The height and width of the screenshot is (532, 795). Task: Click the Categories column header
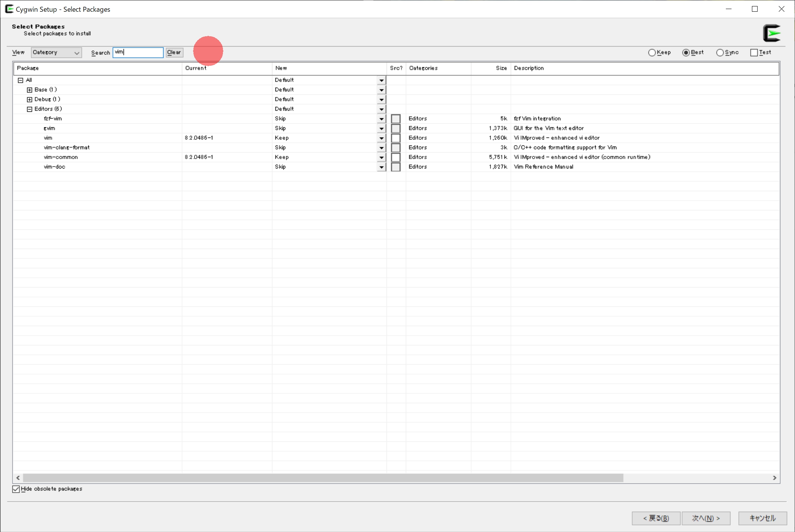tap(438, 68)
